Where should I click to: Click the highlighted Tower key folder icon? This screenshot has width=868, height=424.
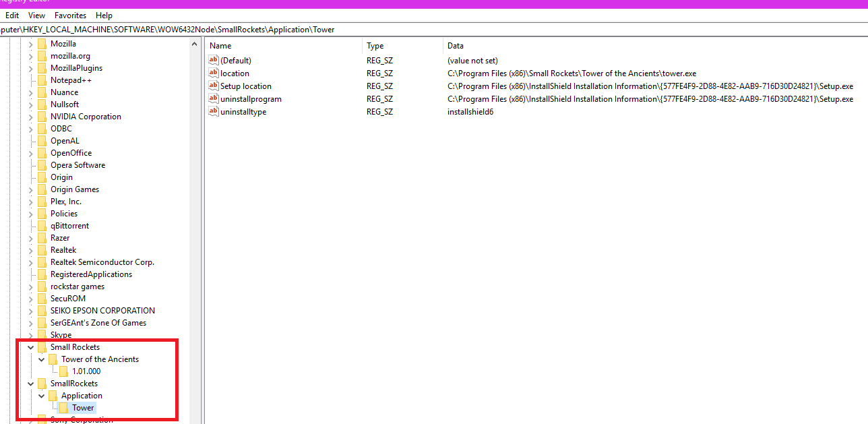pos(63,408)
